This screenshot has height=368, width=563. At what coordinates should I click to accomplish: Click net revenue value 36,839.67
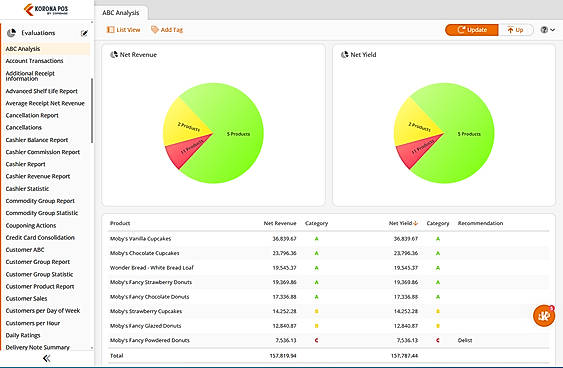coord(284,239)
